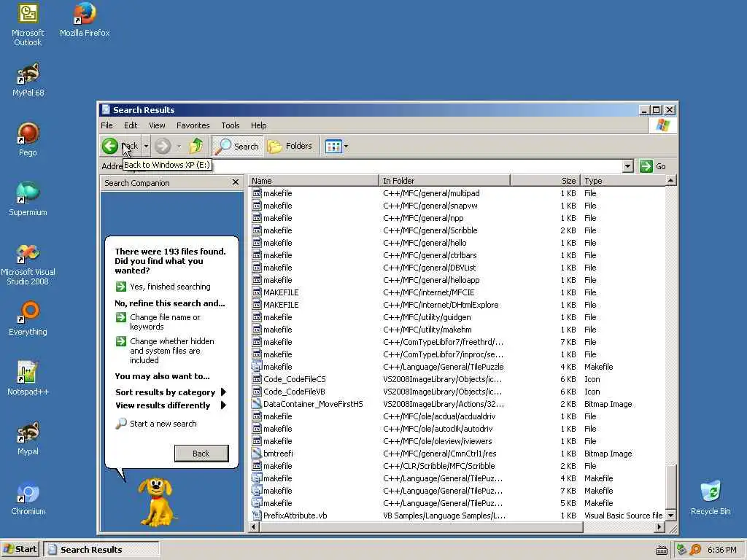Image resolution: width=747 pixels, height=560 pixels.
Task: Toggle the Folders pane button
Action: pos(290,146)
